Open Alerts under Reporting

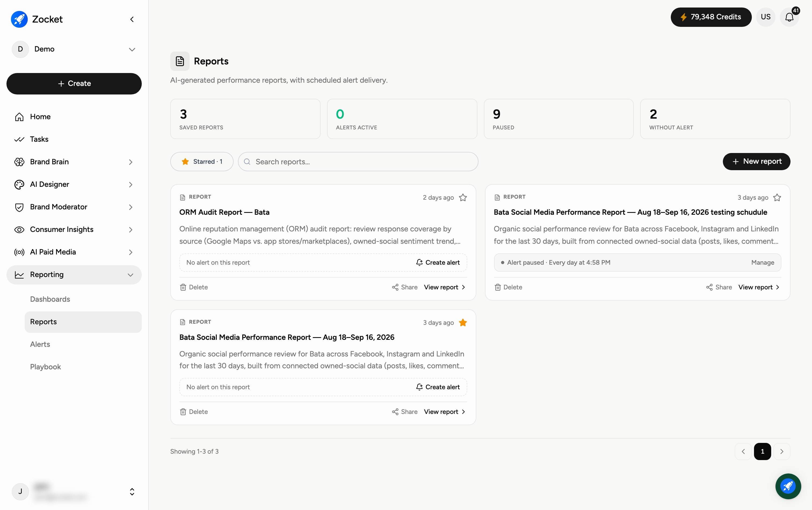click(83, 344)
